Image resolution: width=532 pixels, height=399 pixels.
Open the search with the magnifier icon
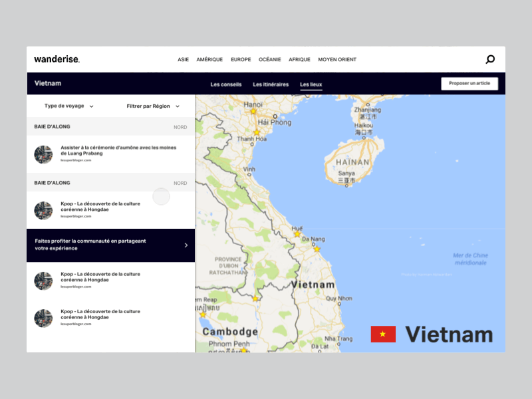[x=490, y=58]
